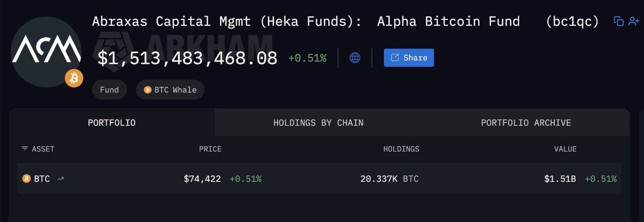
Task: Open the HOLDINGS BY CHAIN tab
Action: point(318,123)
